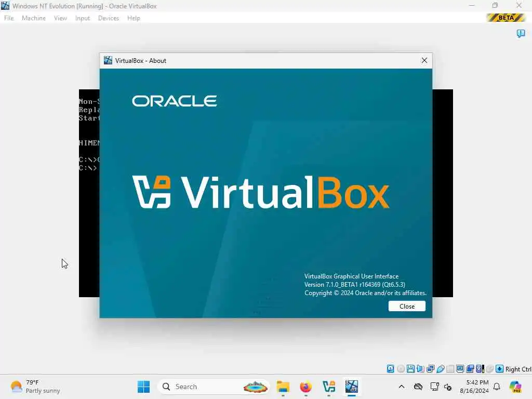Click the running VM taskbar icon

point(352,387)
